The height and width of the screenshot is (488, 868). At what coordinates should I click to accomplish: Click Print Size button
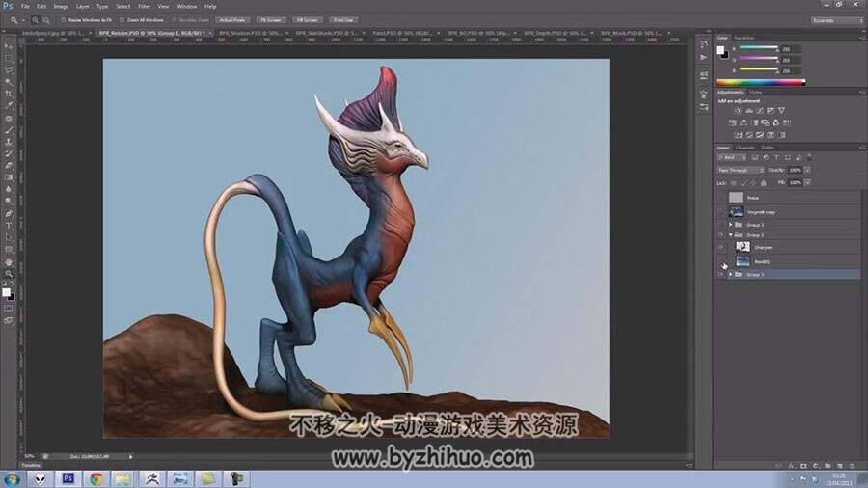click(x=343, y=20)
